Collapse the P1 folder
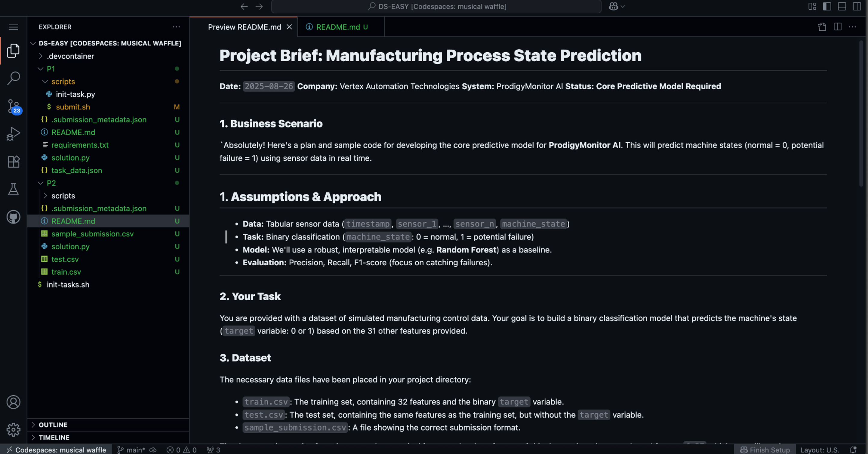The height and width of the screenshot is (454, 868). (x=51, y=69)
